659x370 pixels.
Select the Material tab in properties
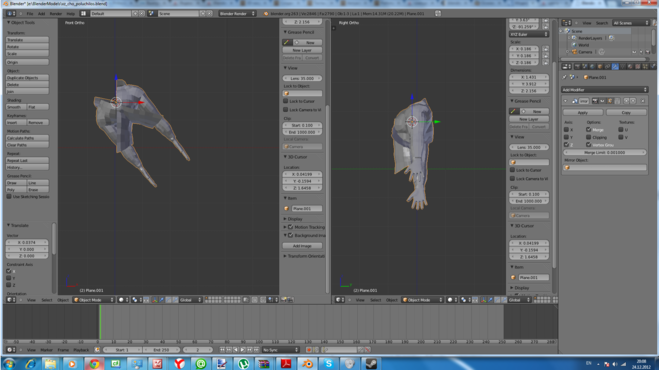[x=630, y=66]
